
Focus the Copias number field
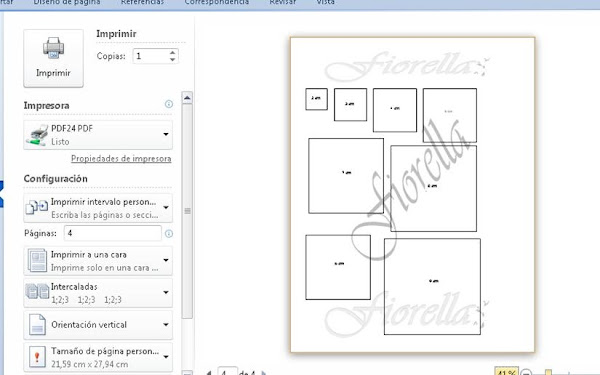[x=150, y=56]
